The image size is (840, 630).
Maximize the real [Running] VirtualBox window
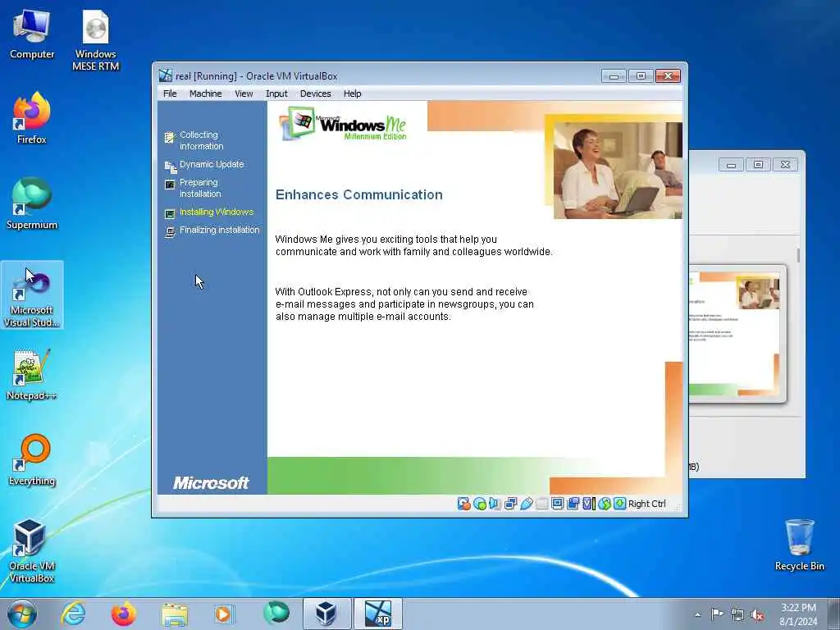(x=641, y=76)
